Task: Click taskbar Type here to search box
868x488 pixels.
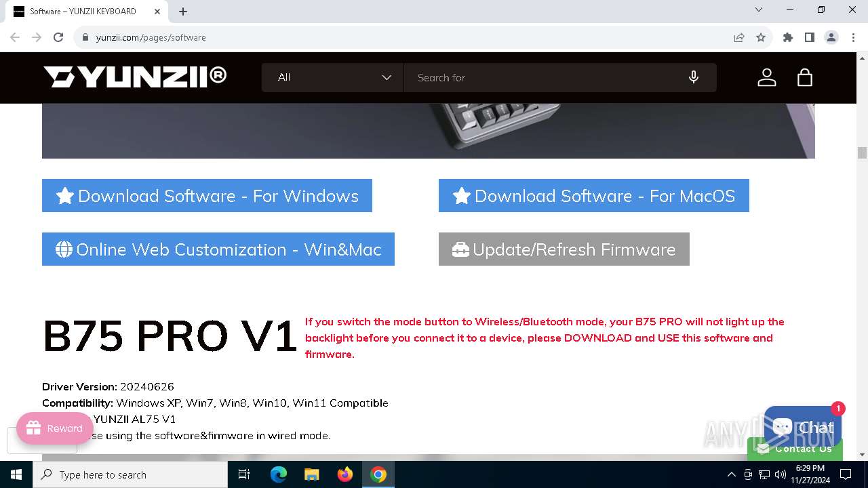Action: pos(130,474)
